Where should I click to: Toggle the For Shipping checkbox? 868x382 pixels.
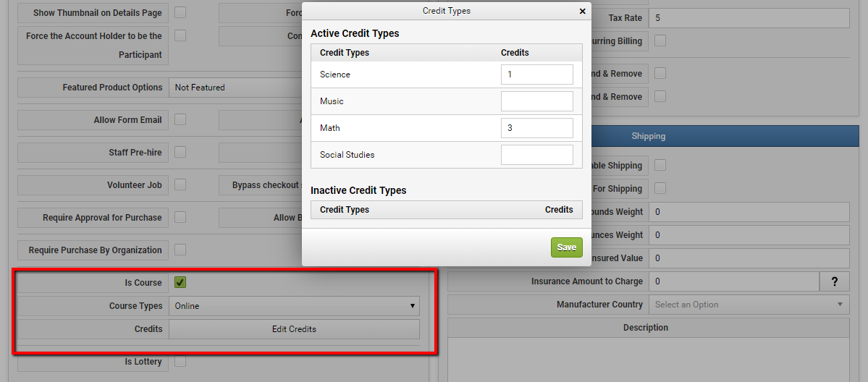(x=660, y=188)
